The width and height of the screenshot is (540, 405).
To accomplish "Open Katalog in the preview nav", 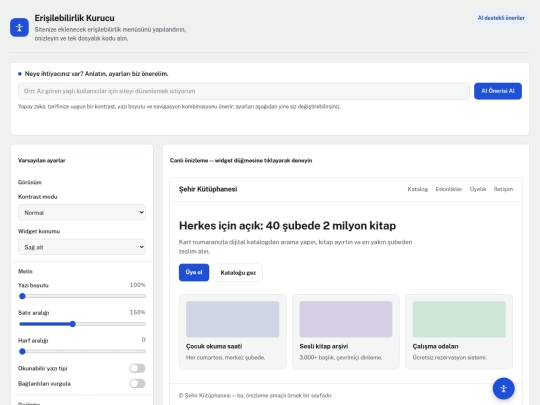I will pyautogui.click(x=417, y=189).
